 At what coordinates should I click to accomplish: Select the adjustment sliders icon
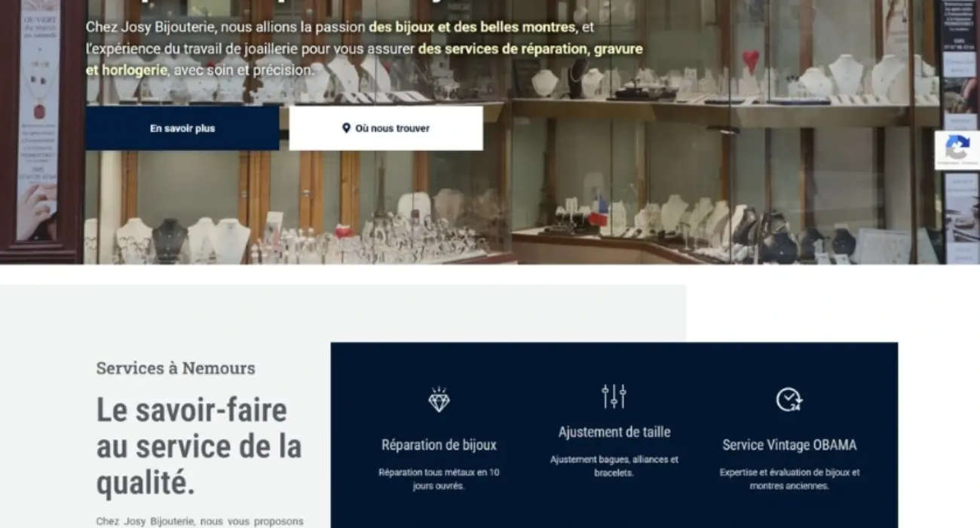tap(614, 396)
